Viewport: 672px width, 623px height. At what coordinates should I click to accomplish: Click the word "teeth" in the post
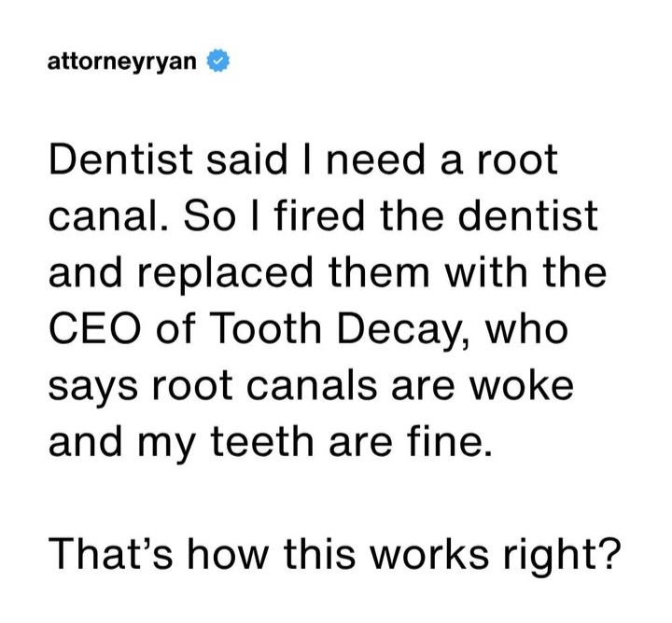[x=262, y=442]
